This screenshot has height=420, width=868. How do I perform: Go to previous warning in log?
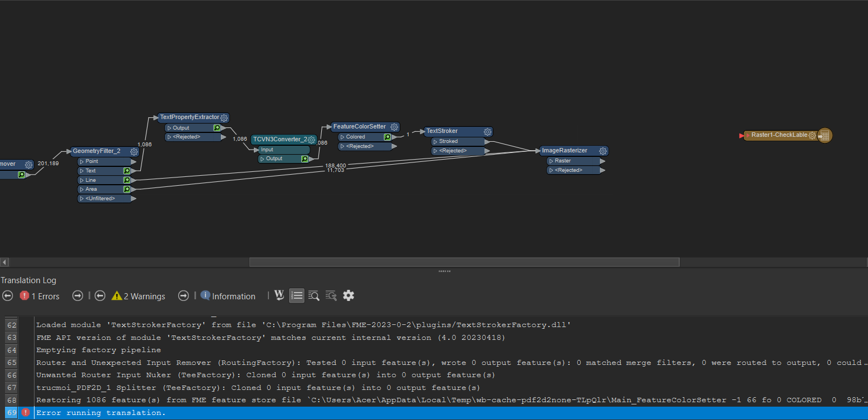[100, 296]
